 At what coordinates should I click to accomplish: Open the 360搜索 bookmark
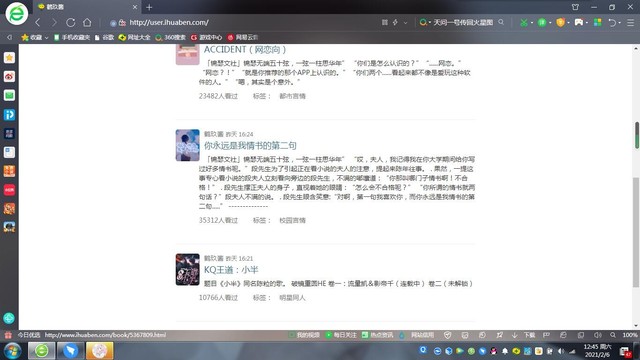coord(170,37)
